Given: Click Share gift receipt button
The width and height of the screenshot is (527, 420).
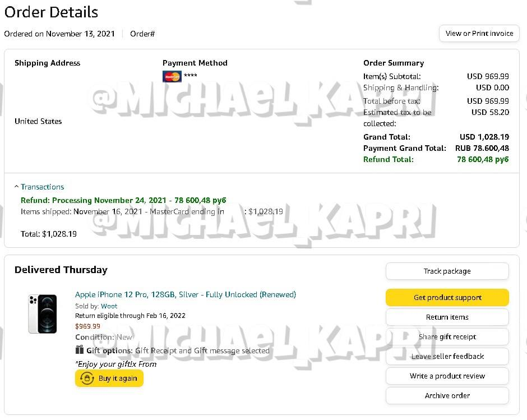Looking at the screenshot, I should (x=447, y=336).
